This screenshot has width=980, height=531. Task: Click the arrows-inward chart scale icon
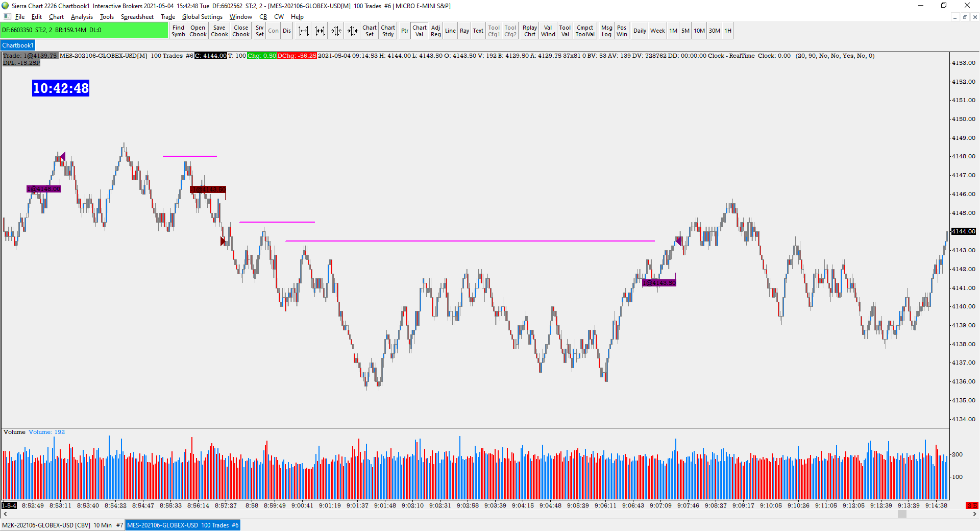click(x=336, y=31)
